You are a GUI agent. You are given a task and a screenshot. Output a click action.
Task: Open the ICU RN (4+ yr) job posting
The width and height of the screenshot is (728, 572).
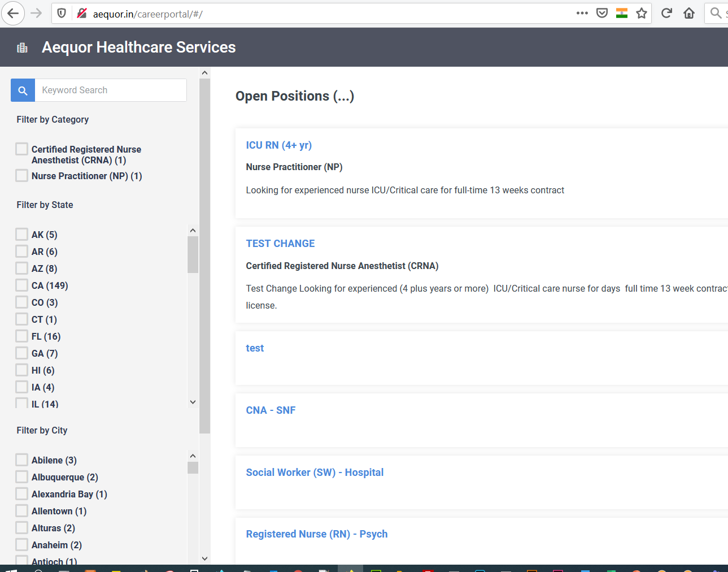(278, 145)
